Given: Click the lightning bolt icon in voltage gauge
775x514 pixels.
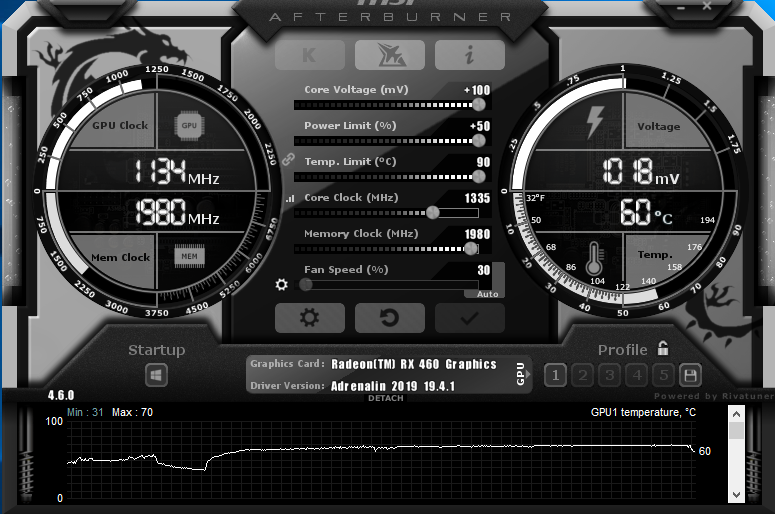Looking at the screenshot, I should 595,122.
